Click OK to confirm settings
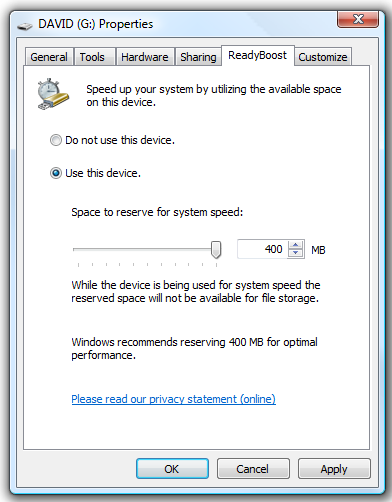This screenshot has height=502, width=392. [x=172, y=469]
